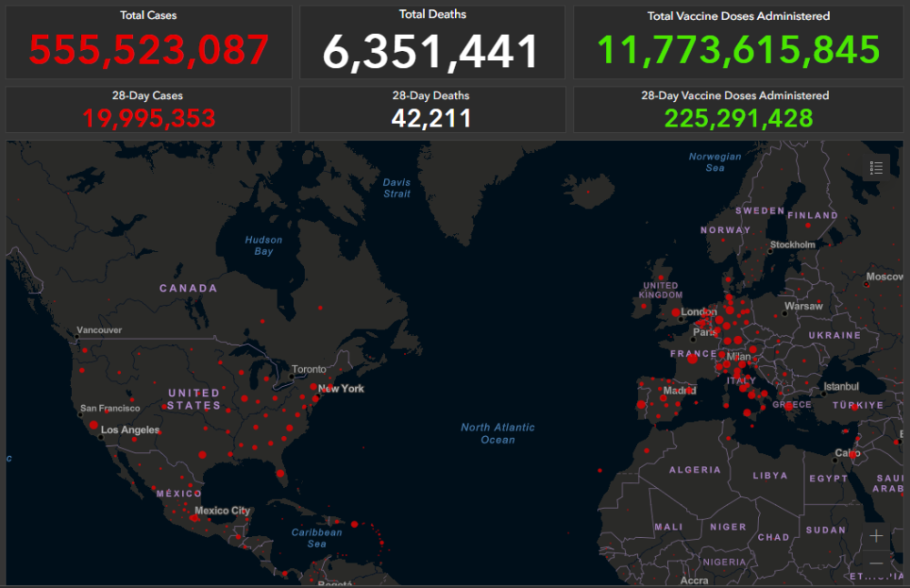Click the Stockholm city label

pyautogui.click(x=793, y=244)
